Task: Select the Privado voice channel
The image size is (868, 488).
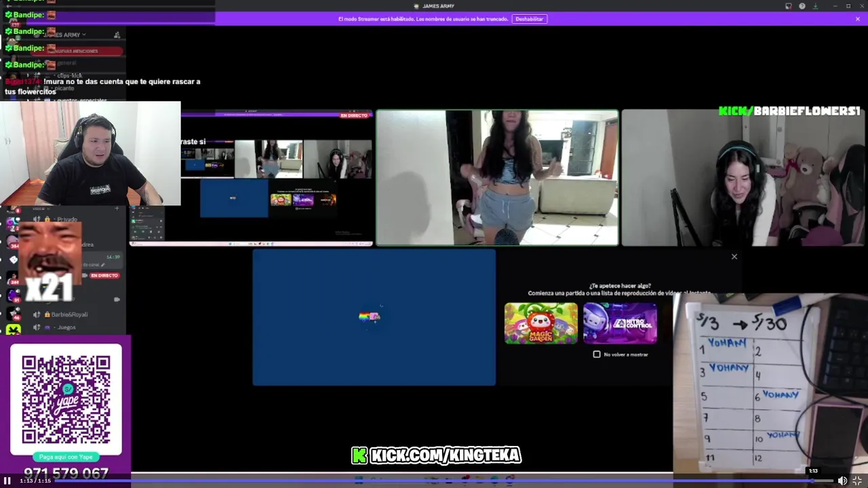Action: (x=67, y=220)
